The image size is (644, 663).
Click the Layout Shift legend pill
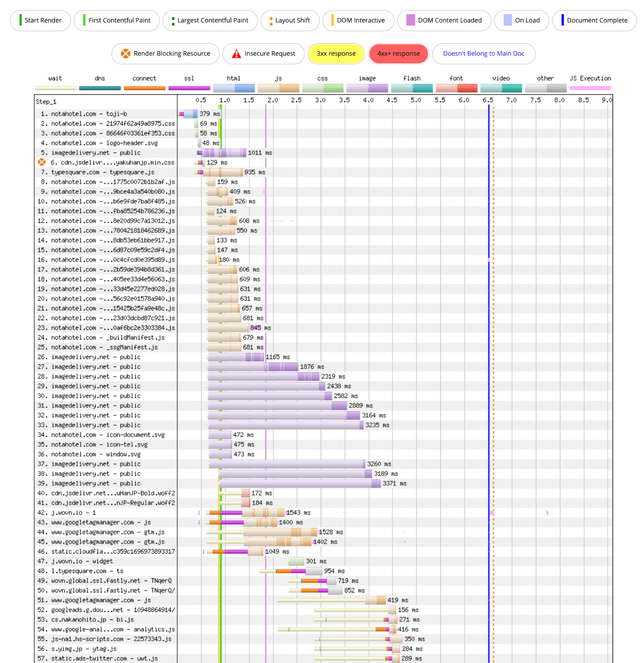(x=290, y=20)
